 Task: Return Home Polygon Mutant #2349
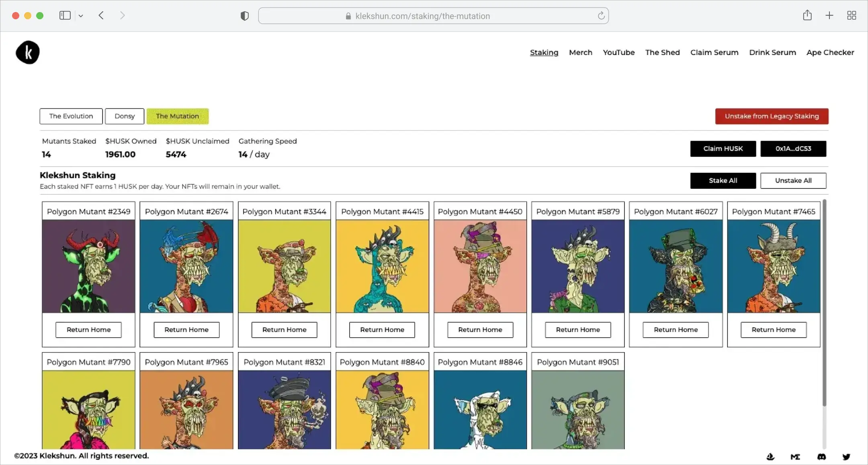click(88, 330)
